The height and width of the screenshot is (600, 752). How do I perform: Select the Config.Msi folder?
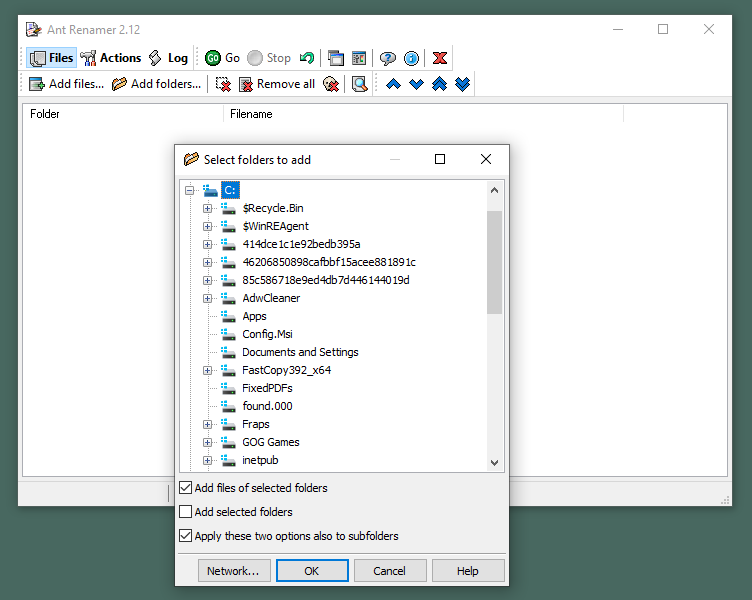pyautogui.click(x=267, y=334)
